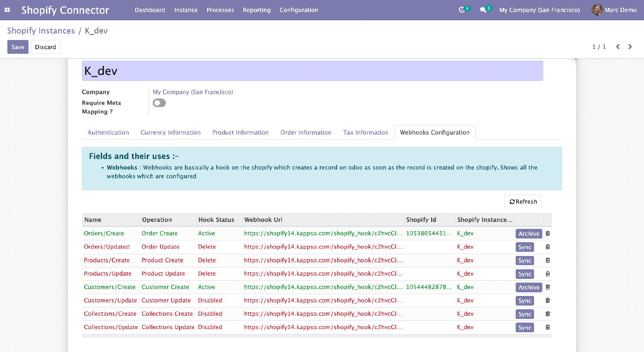This screenshot has height=352, width=644.
Task: Toggle the Require Meta Mapping switch
Action: pyautogui.click(x=159, y=103)
